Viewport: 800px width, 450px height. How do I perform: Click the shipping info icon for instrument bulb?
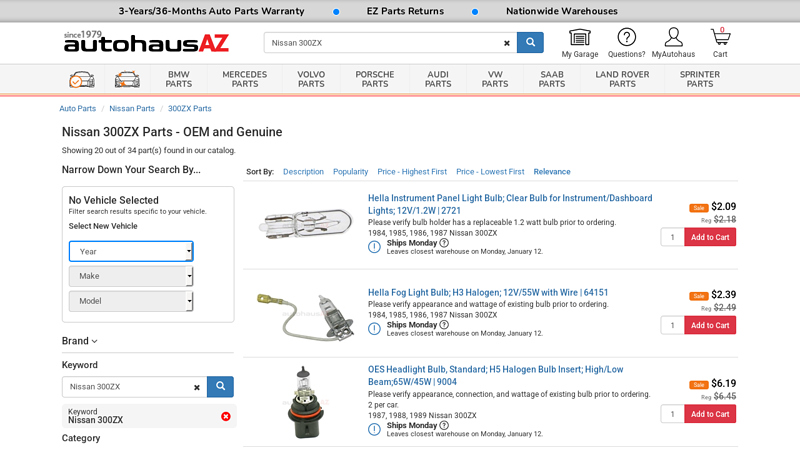(x=374, y=247)
